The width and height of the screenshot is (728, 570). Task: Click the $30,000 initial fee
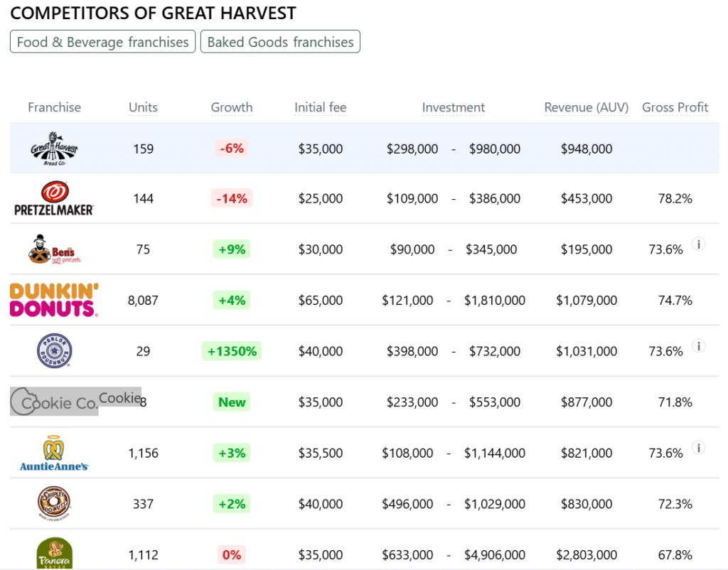tap(321, 249)
